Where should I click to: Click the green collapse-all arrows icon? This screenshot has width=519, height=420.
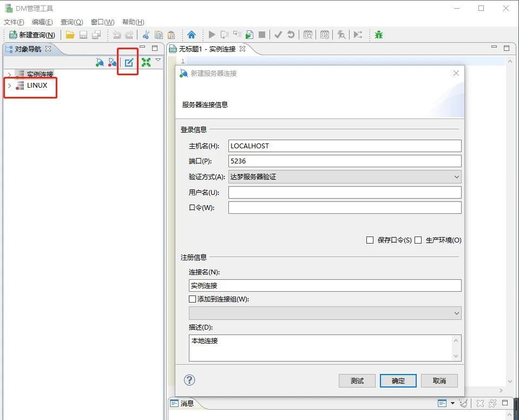coord(146,62)
